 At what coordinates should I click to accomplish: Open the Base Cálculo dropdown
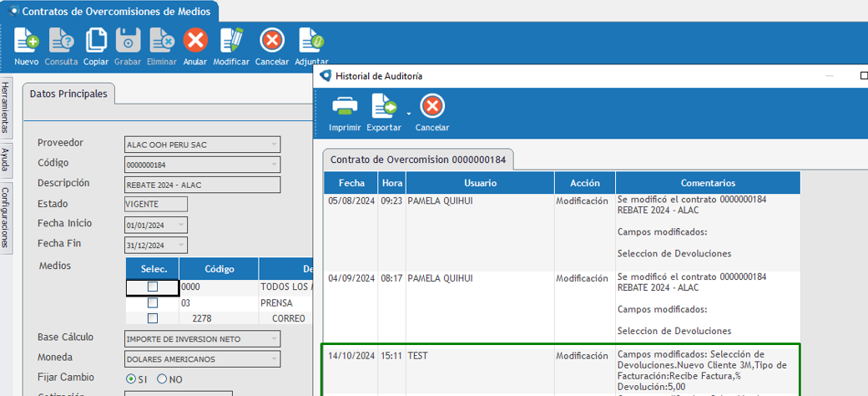tap(274, 338)
